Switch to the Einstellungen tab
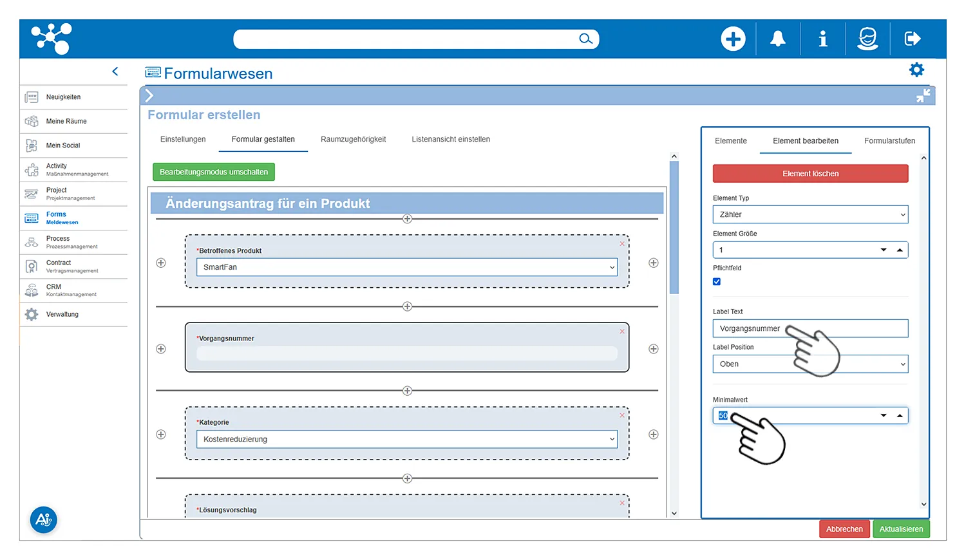966x560 pixels. coord(183,139)
